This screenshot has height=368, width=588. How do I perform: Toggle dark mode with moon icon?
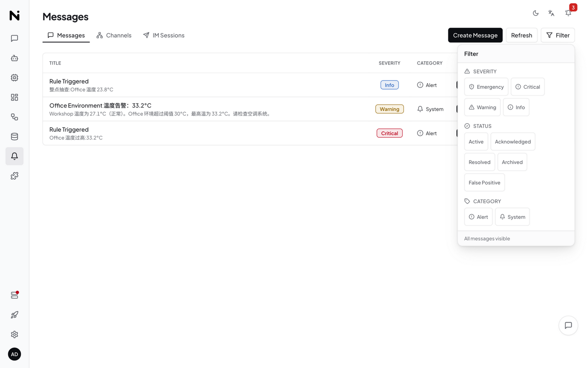536,13
